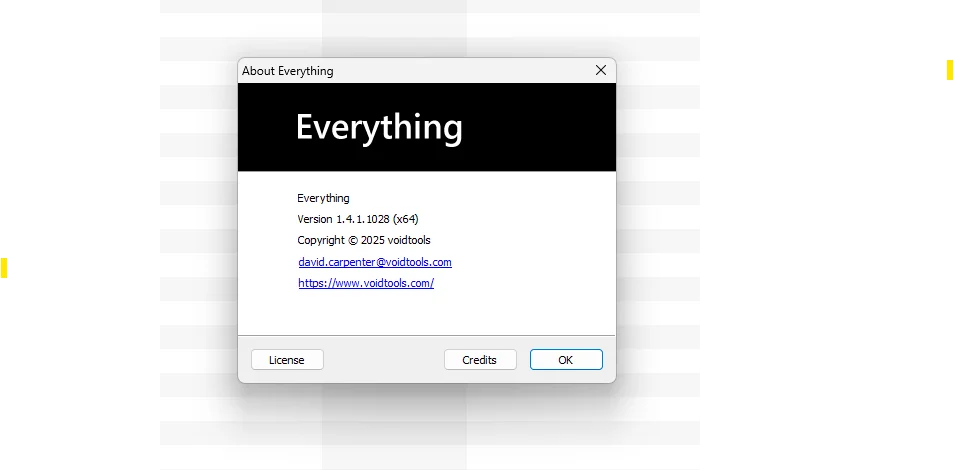Open the david.carpenter@voidtools.com email link
The image size is (954, 470).
[x=375, y=262]
